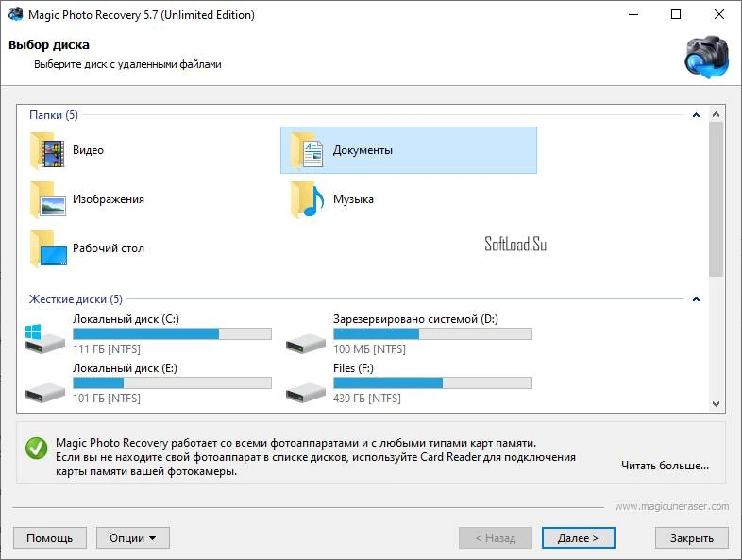Click the camera logo in the header
This screenshot has height=560, width=742.
(x=707, y=57)
